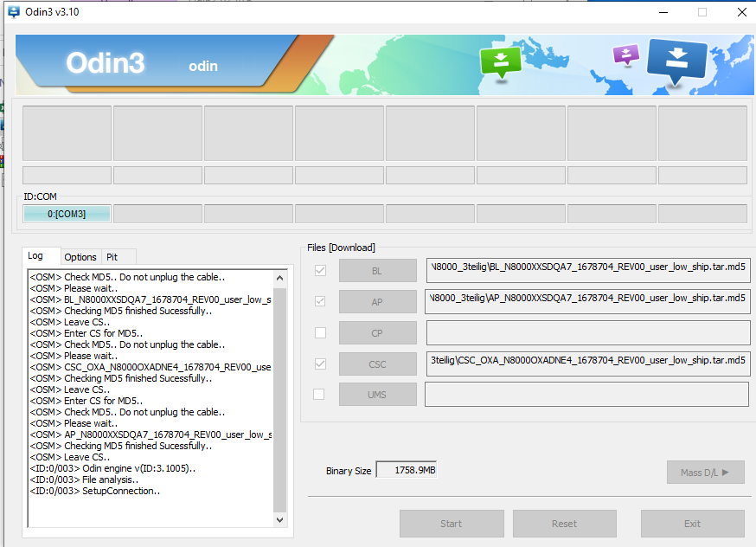The width and height of the screenshot is (756, 547).
Task: Click the Files [Download] group label
Action: click(x=341, y=248)
